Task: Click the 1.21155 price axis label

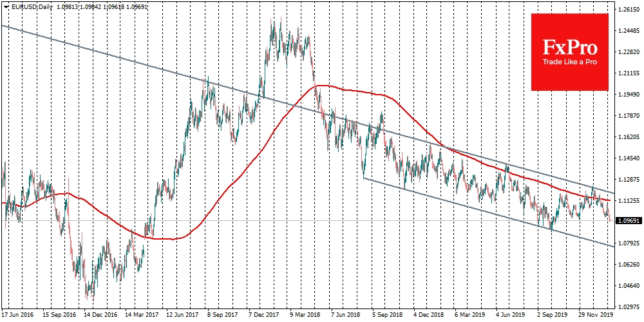Action: pyautogui.click(x=630, y=73)
